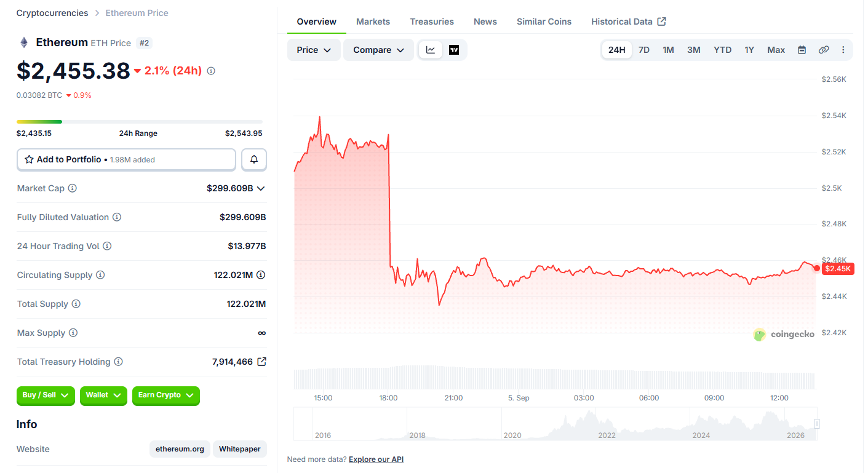Select the 3M time range

[x=694, y=50]
